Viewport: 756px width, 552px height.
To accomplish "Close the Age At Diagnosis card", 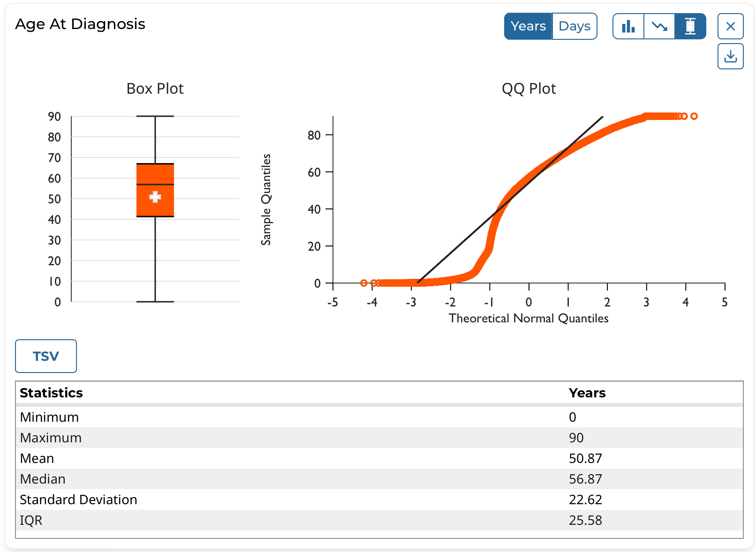I will pyautogui.click(x=730, y=26).
